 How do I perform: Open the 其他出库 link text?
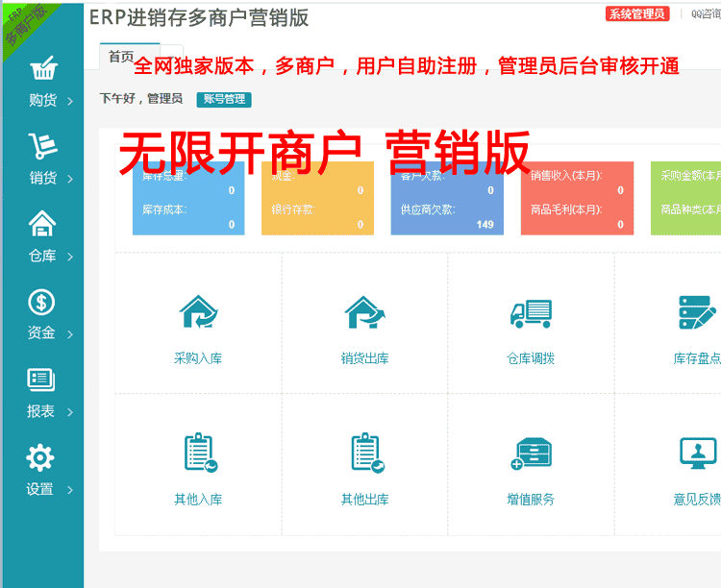(x=364, y=500)
